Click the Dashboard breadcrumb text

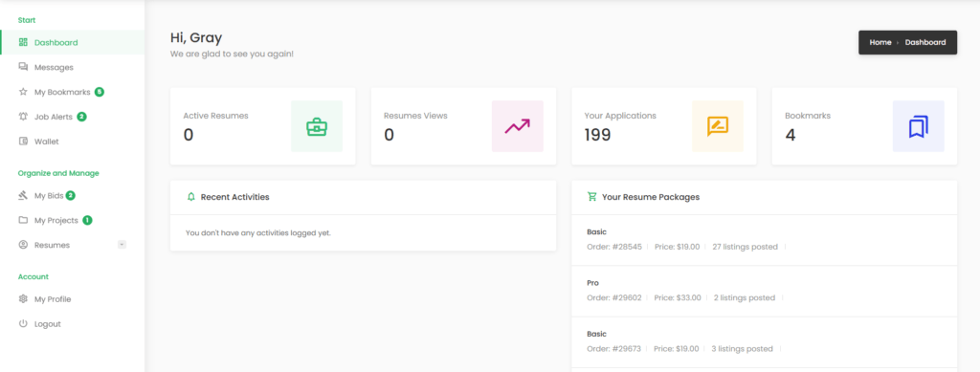(925, 42)
